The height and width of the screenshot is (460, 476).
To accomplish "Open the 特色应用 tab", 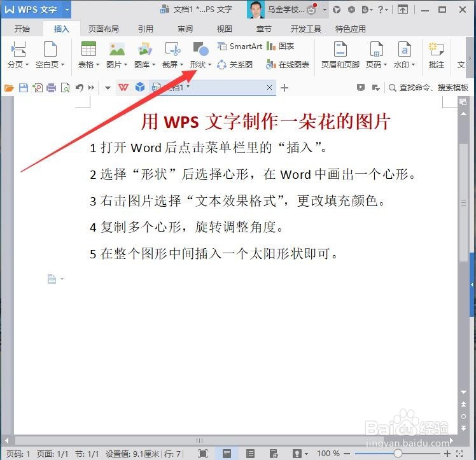I will click(x=351, y=29).
